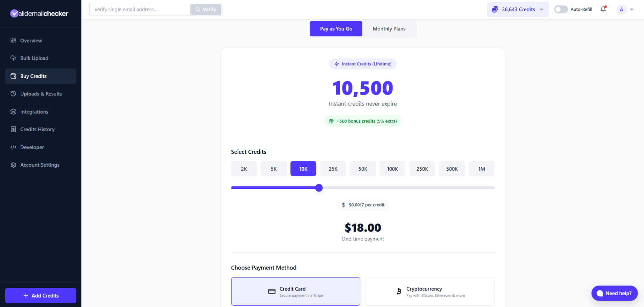The image size is (644, 307).
Task: Open Credits History via its dollar icon
Action: click(13, 129)
